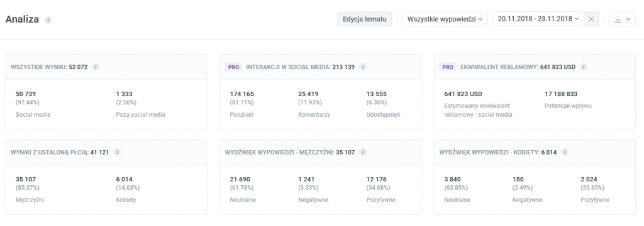This screenshot has height=226, width=644.
Task: Select the 150 Negatywne female mentions
Action: point(528,190)
